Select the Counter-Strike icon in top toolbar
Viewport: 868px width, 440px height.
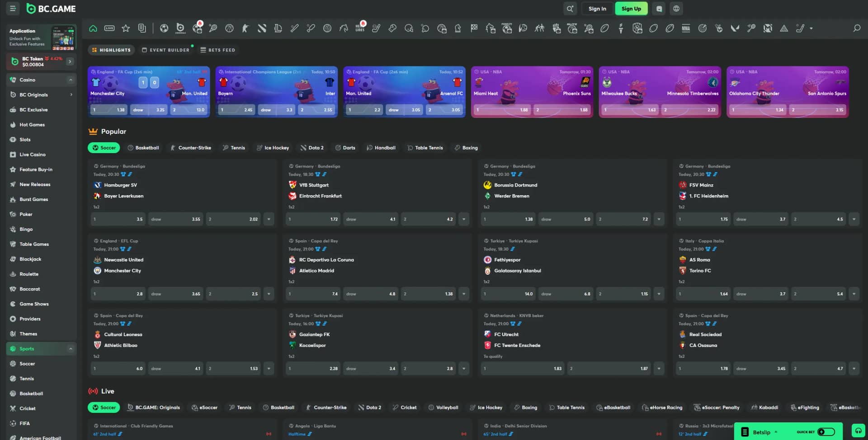coord(245,28)
